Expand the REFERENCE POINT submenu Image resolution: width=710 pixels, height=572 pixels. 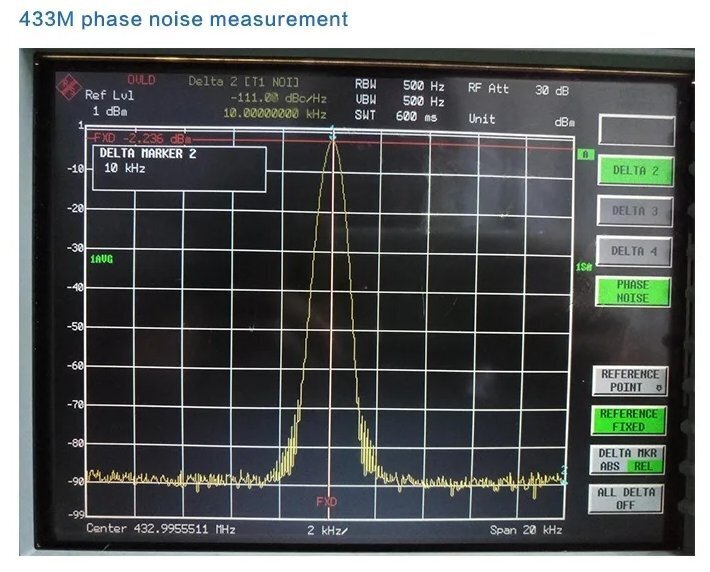629,380
